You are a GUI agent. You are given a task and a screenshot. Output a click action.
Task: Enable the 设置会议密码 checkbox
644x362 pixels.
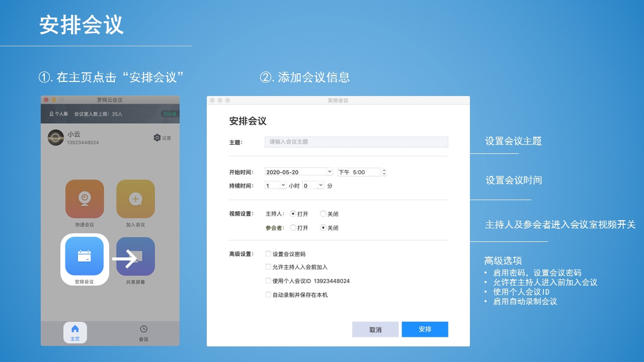[268, 254]
